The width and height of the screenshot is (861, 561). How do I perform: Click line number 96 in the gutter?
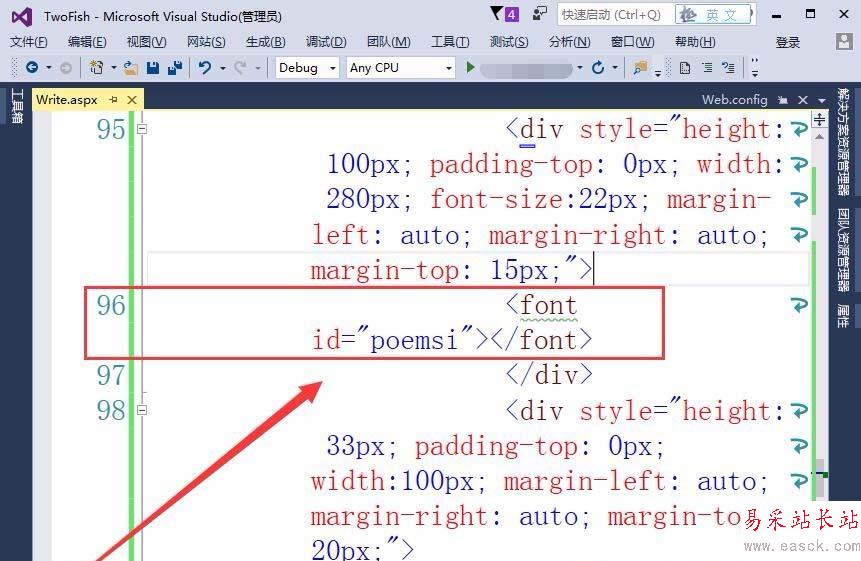(x=111, y=305)
